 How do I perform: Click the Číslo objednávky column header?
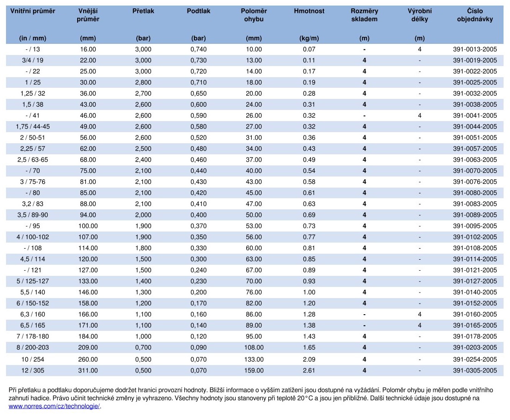pyautogui.click(x=474, y=15)
